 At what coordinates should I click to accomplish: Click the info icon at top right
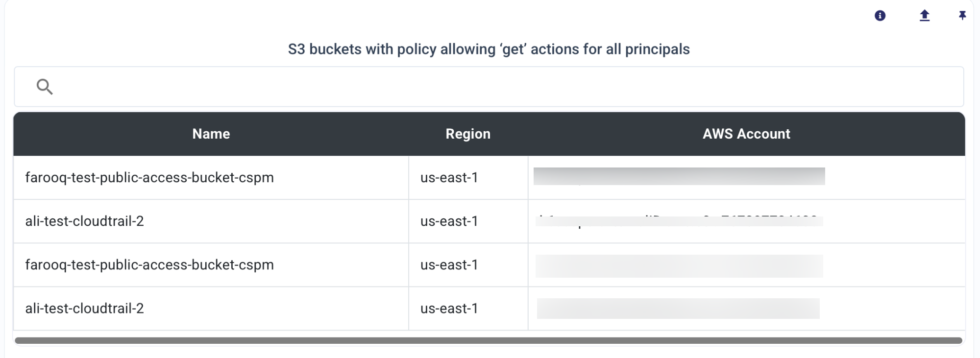pos(880,16)
